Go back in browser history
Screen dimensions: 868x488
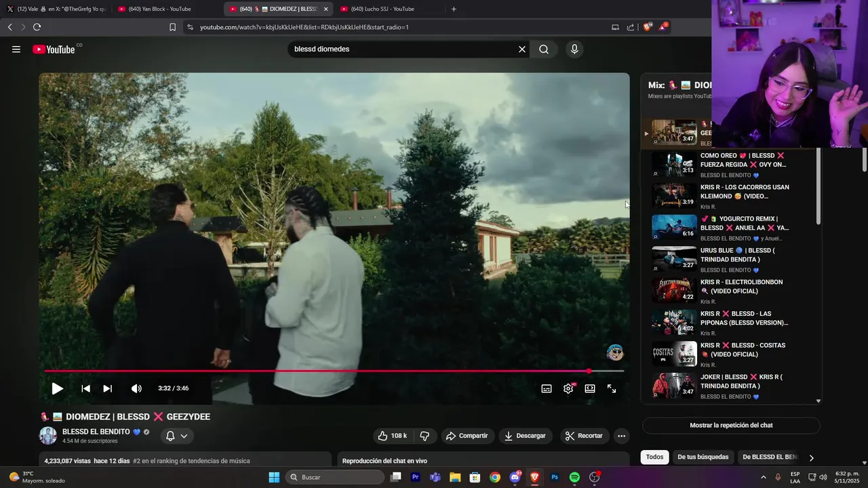pyautogui.click(x=9, y=27)
